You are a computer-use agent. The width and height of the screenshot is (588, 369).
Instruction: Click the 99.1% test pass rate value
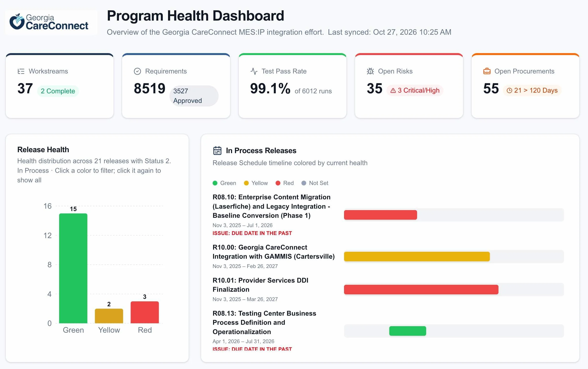click(270, 88)
